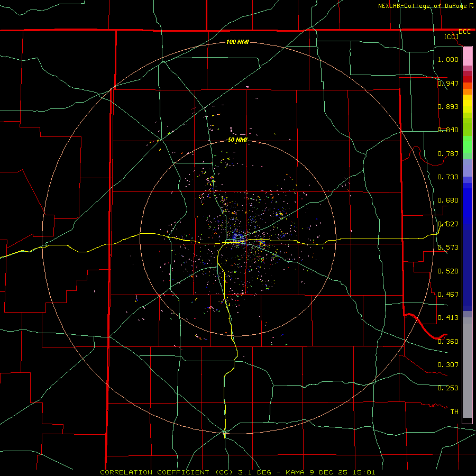Click the 0.787 legend value
476x476 pixels.
click(x=448, y=153)
